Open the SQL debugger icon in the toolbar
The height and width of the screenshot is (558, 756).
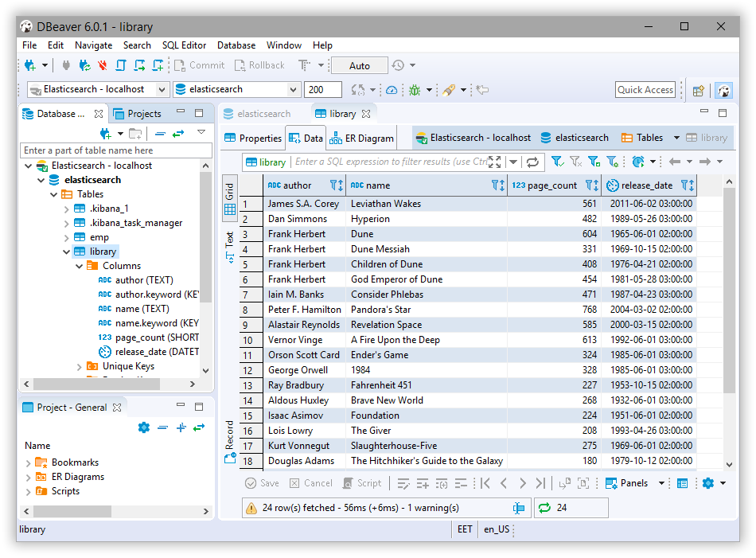[415, 89]
